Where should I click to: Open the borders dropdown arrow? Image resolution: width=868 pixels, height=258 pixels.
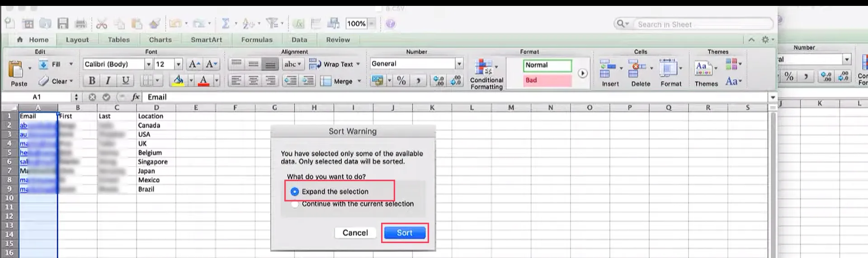coord(157,81)
